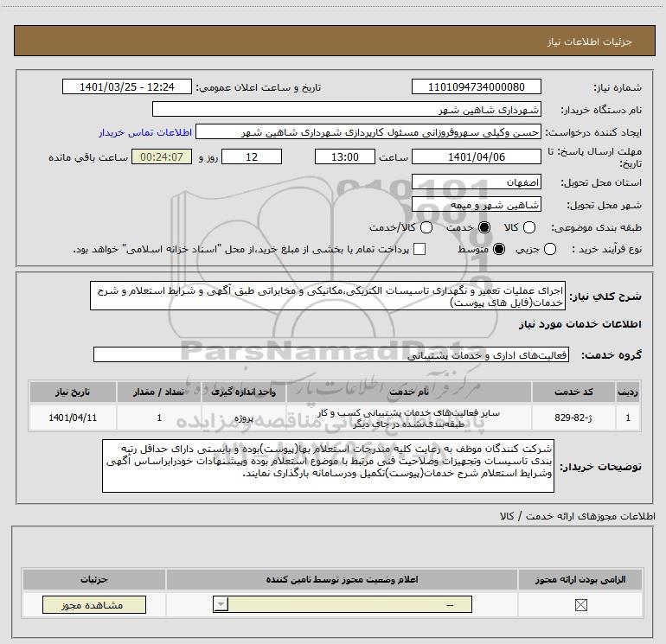Click the شرح کلی نیاز description box
This screenshot has height=644, width=666.
[328, 296]
